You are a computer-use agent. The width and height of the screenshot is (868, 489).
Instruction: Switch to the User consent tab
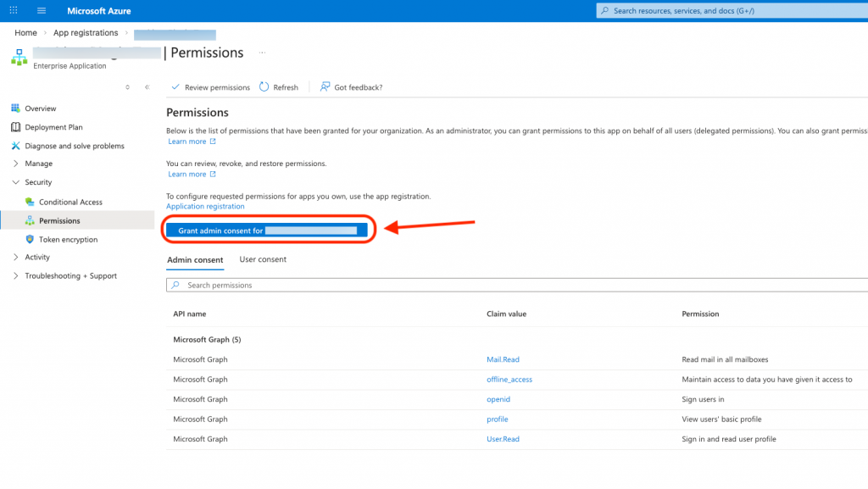pos(263,259)
